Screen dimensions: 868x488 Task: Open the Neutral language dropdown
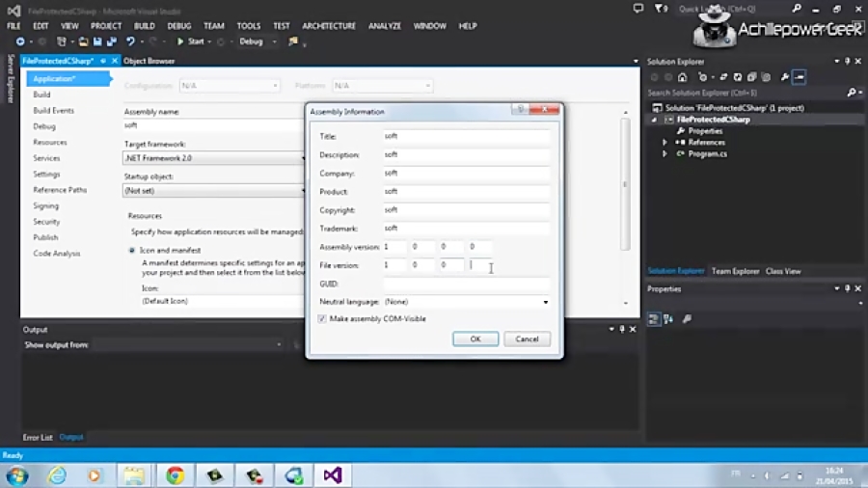point(466,302)
